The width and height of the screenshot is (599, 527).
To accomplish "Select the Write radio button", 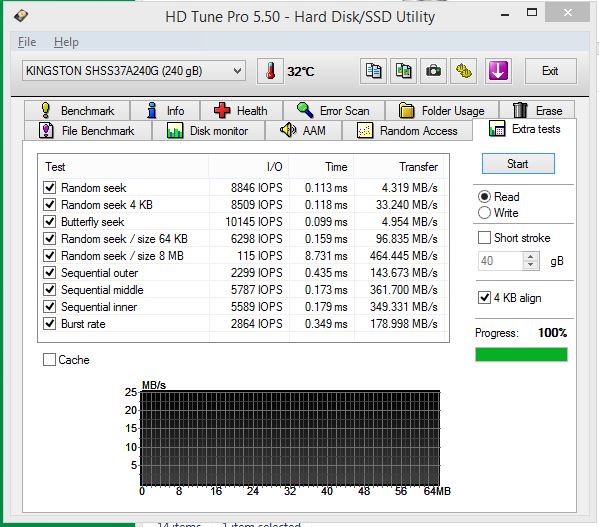I will (x=484, y=213).
